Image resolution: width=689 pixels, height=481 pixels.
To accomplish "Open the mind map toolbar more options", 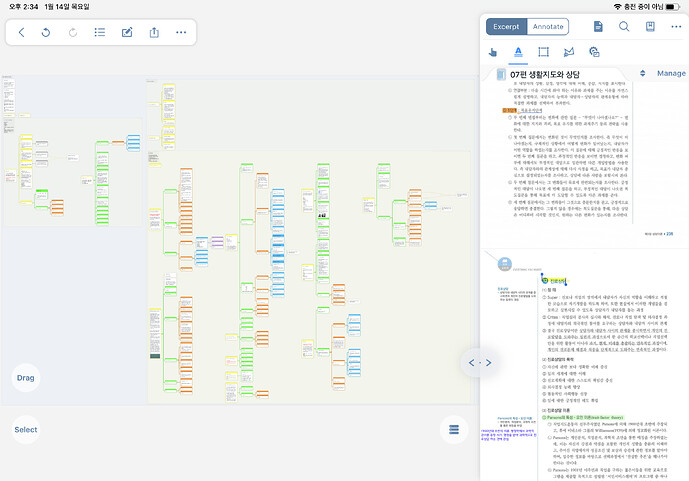I will tap(181, 32).
